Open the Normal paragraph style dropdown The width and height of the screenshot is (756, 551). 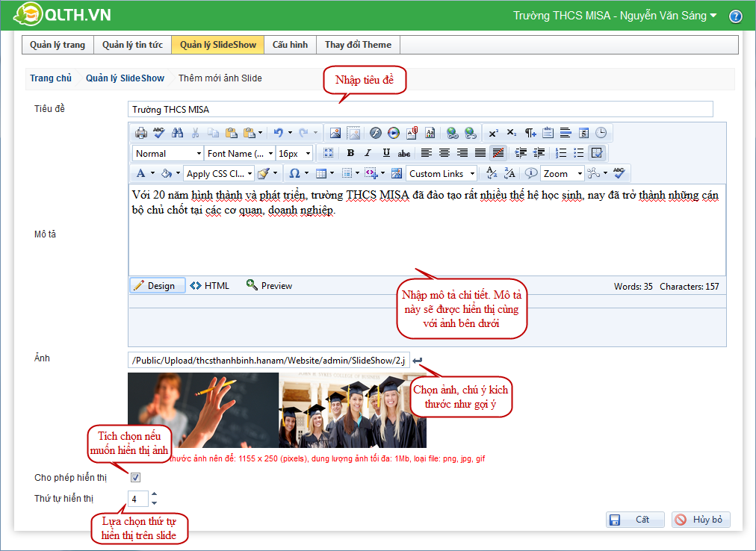[x=167, y=153]
